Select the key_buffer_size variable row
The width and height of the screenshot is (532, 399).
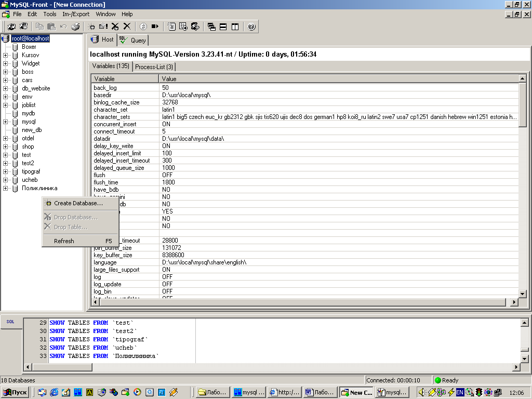pyautogui.click(x=304, y=255)
